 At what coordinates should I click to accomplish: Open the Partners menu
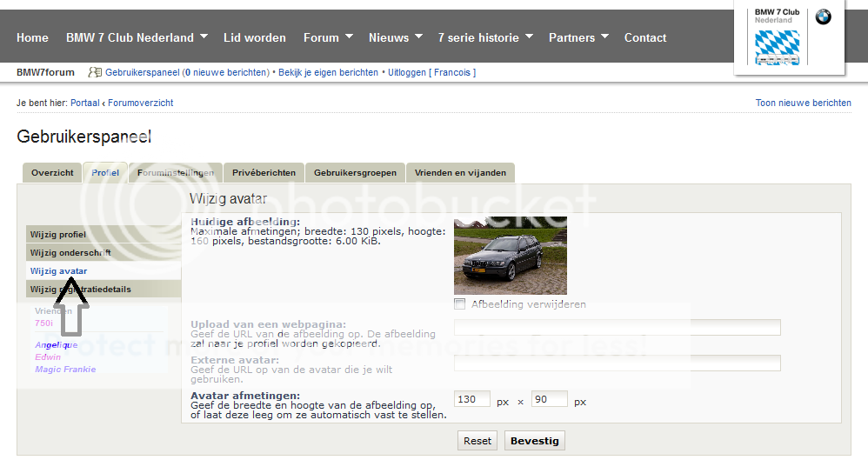coord(571,37)
